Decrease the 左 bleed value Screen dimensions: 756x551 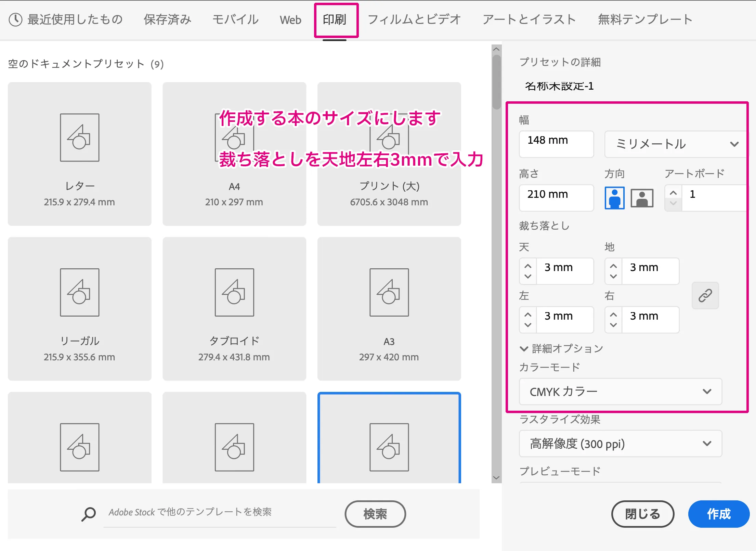[528, 325]
